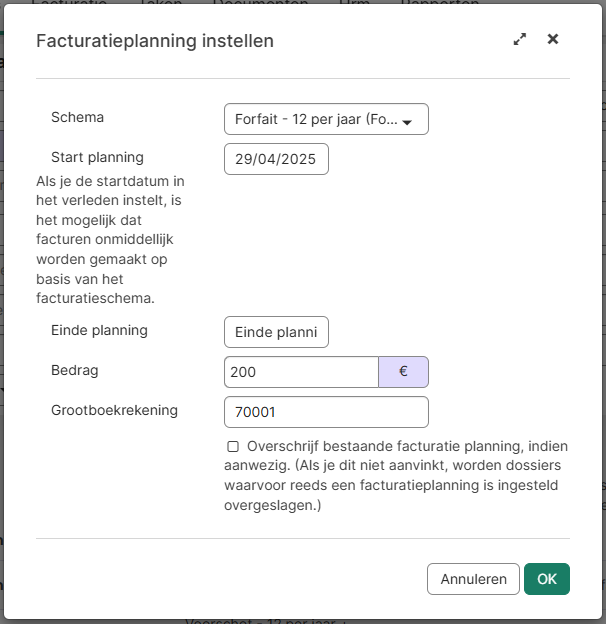The width and height of the screenshot is (606, 624).
Task: Click the Schema dropdown arrow
Action: click(408, 121)
